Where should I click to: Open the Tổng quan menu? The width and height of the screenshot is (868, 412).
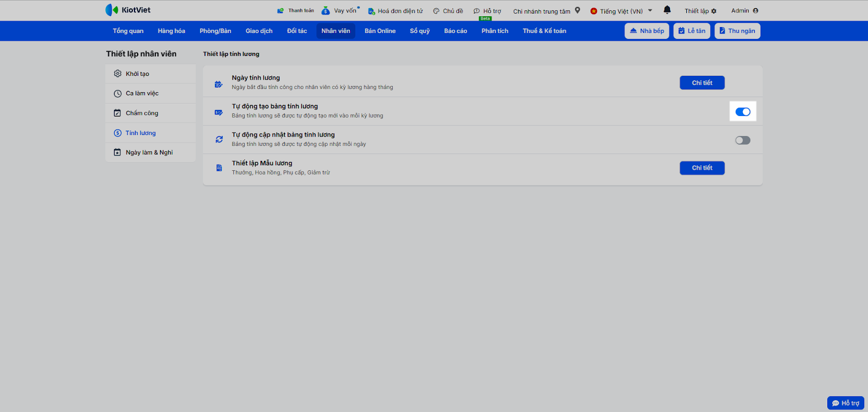point(128,31)
